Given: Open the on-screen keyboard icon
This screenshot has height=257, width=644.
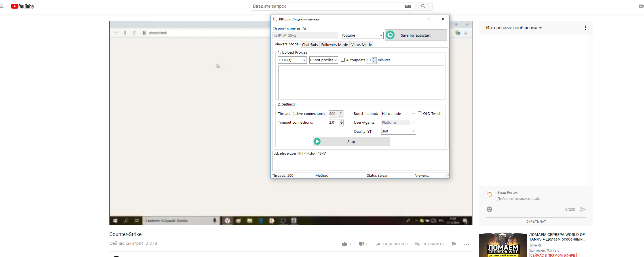Looking at the screenshot, I should tap(408, 6).
